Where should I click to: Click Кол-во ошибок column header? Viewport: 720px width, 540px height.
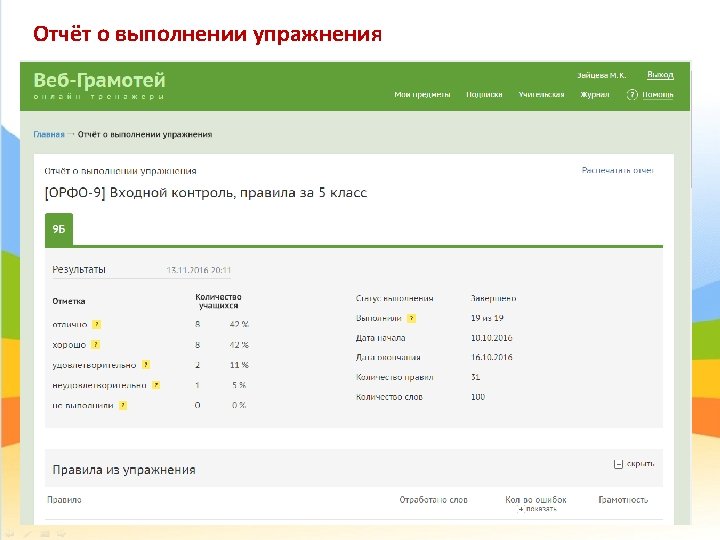coord(536,500)
